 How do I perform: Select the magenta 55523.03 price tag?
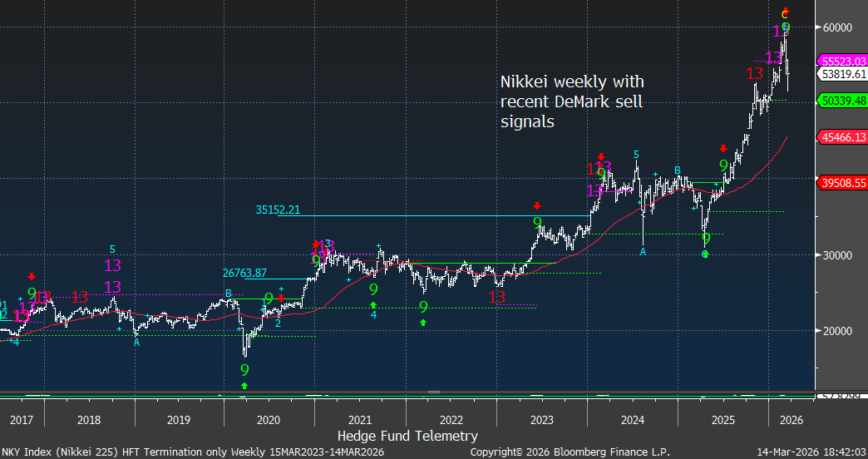[x=843, y=62]
